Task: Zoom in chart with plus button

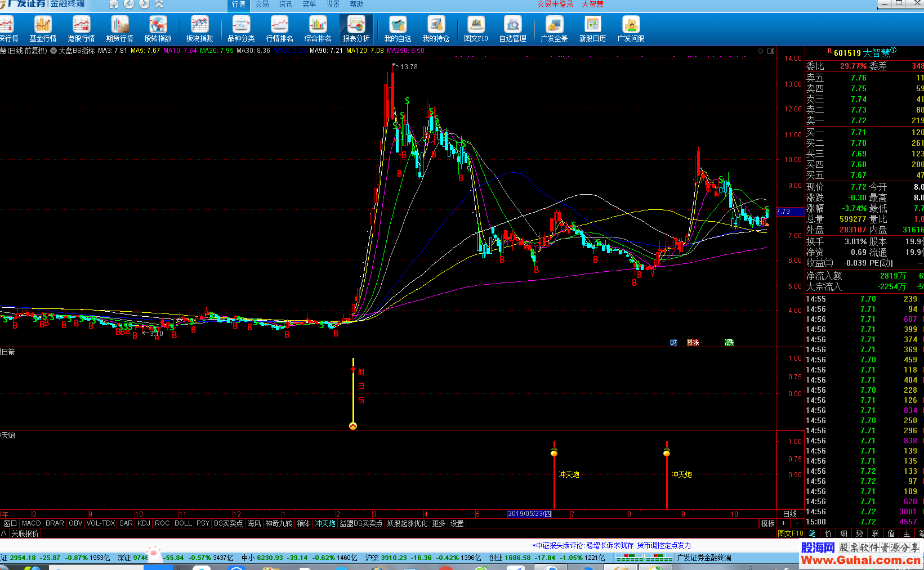Action: point(783,523)
